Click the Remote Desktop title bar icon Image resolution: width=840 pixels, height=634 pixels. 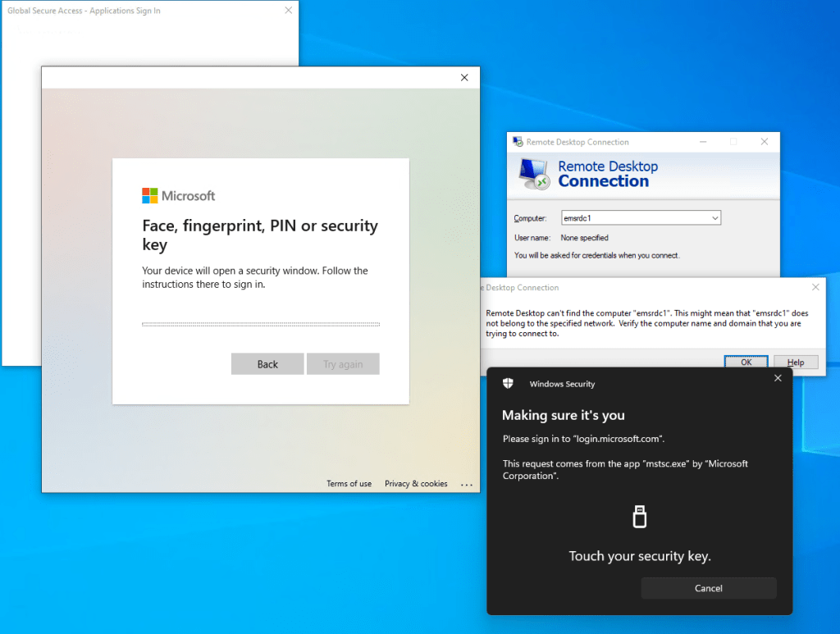pos(518,142)
